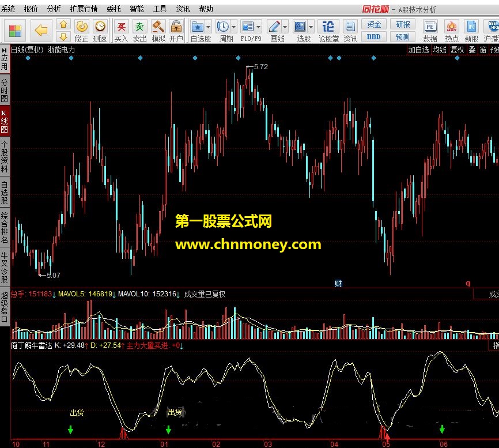Click the yellow down arrow icon

[x=63, y=37]
